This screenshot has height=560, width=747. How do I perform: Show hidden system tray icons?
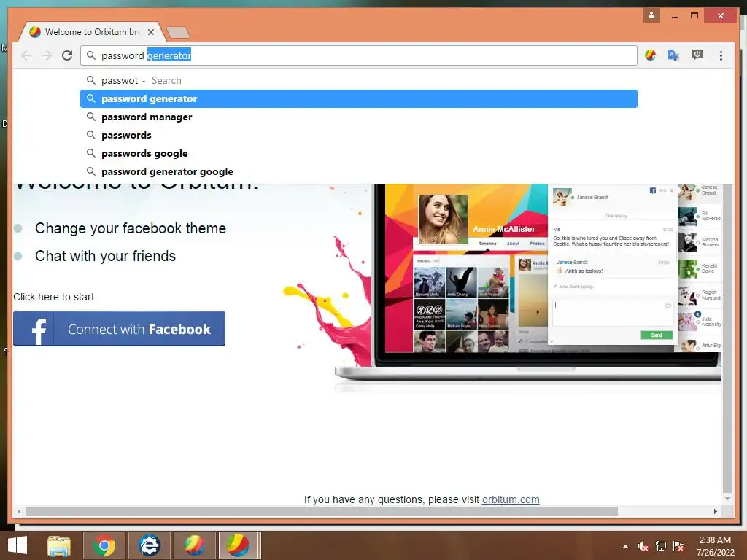[x=625, y=547]
